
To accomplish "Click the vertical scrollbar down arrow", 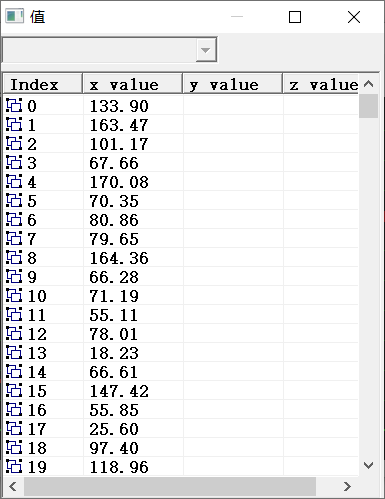I will click(368, 465).
